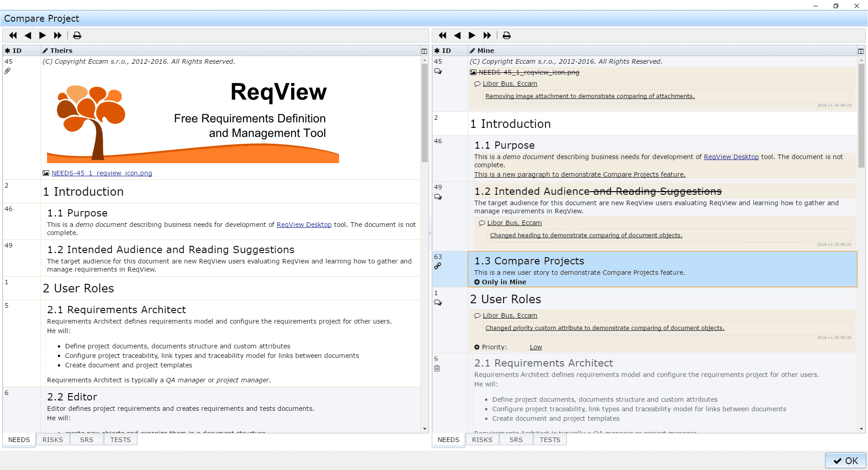
Task: Toggle column layout icon in Mine header
Action: point(861,51)
